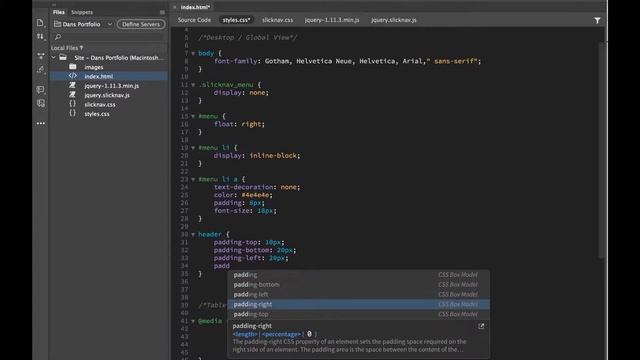Click the comment icon in left toolbar
Image resolution: width=640 pixels, height=360 pixels.
coord(40,89)
